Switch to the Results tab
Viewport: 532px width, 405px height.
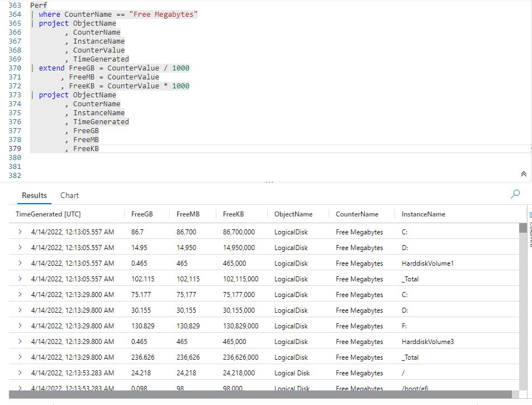click(x=34, y=195)
